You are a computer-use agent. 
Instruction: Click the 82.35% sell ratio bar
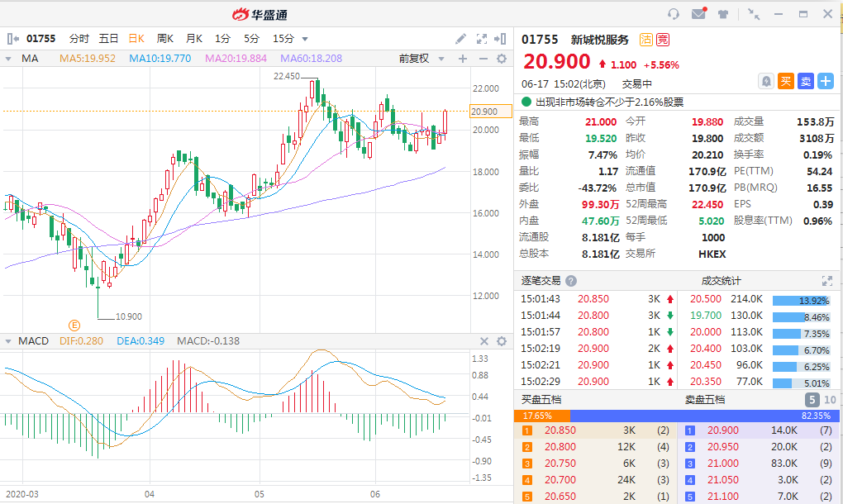(704, 416)
